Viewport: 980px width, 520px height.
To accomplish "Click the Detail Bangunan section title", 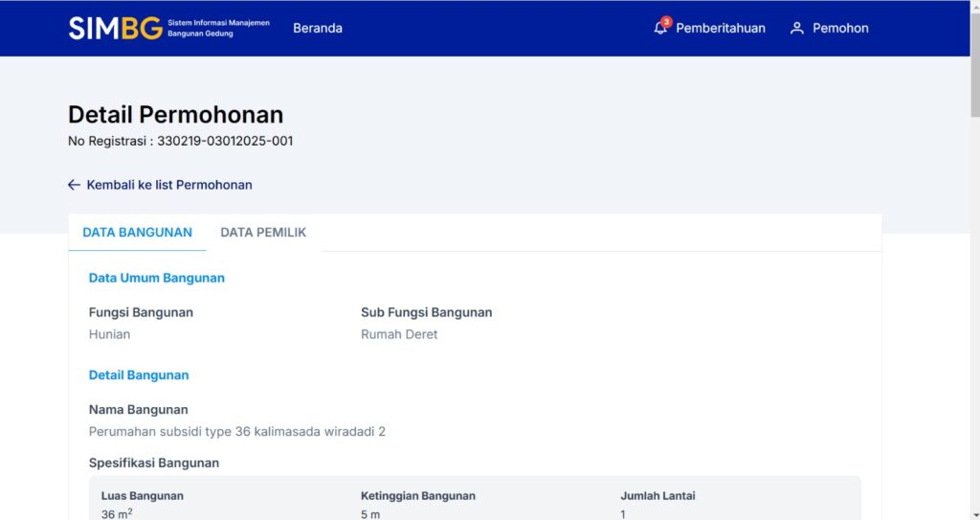I will click(x=139, y=375).
